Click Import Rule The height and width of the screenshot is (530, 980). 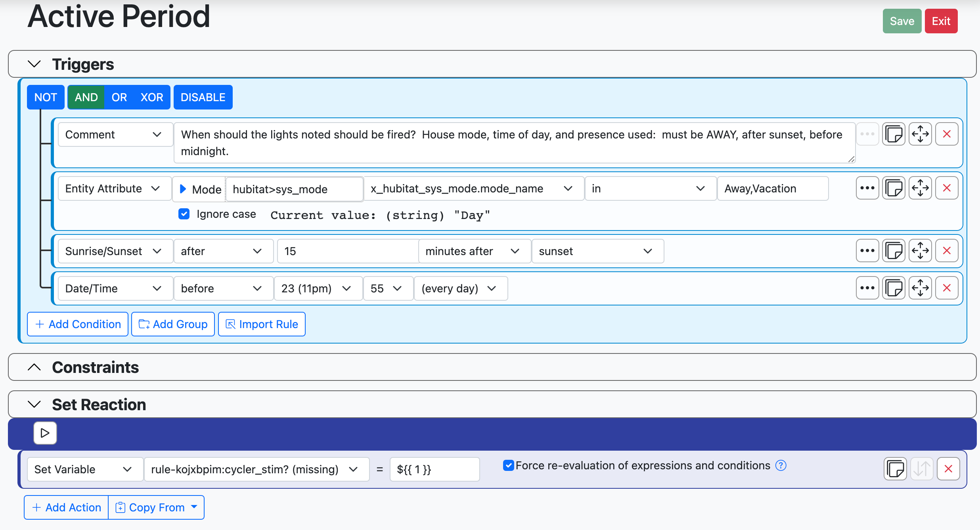[262, 324]
